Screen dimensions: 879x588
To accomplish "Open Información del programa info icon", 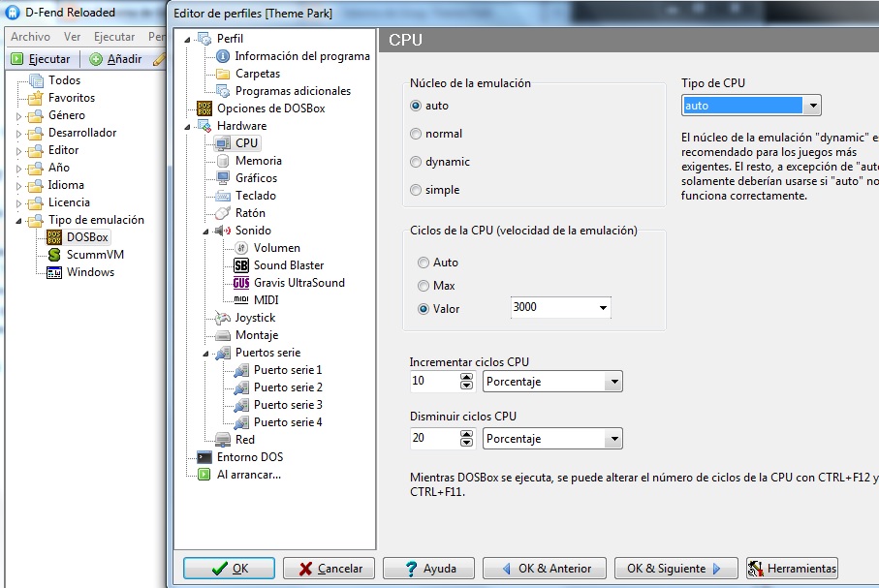I will 223,56.
